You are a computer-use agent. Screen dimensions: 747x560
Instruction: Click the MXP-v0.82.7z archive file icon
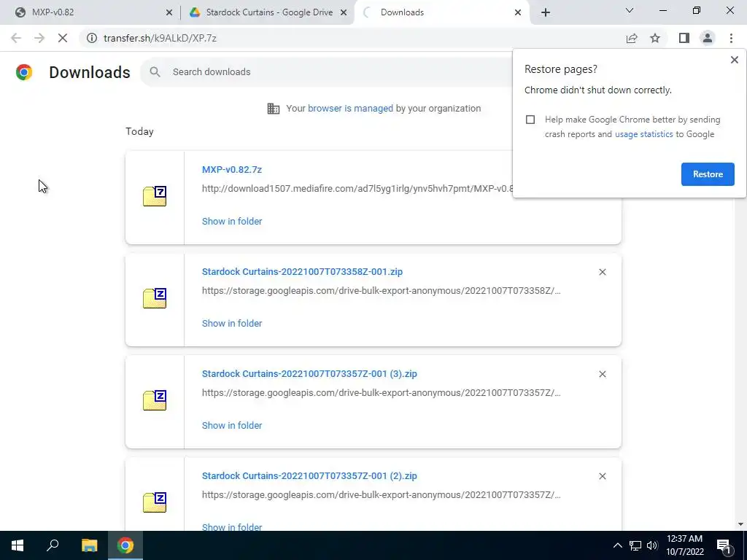click(x=155, y=196)
